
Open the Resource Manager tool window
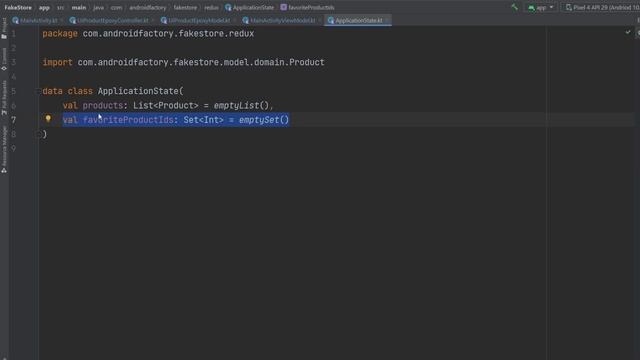click(4, 149)
